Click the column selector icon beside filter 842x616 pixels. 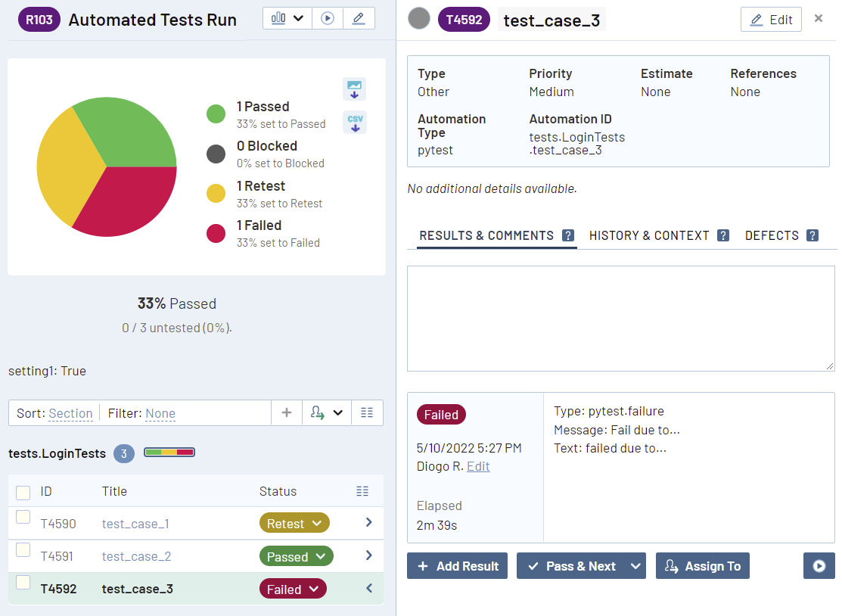[x=367, y=413]
